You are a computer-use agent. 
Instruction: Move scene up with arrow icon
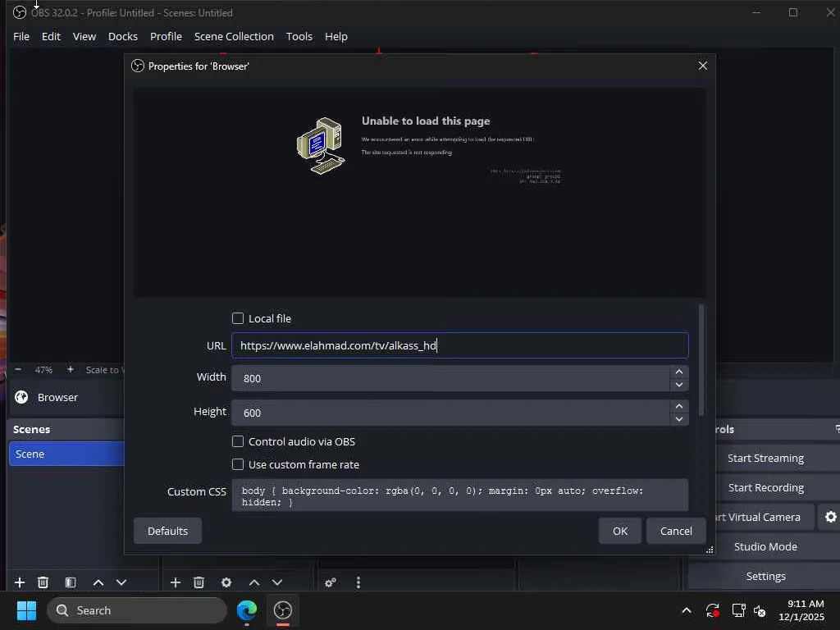[x=98, y=582]
